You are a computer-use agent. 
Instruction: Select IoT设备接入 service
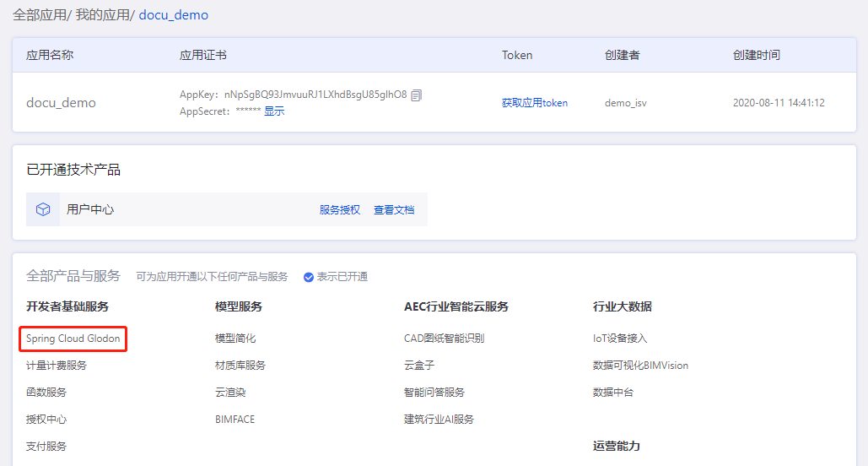(x=620, y=339)
